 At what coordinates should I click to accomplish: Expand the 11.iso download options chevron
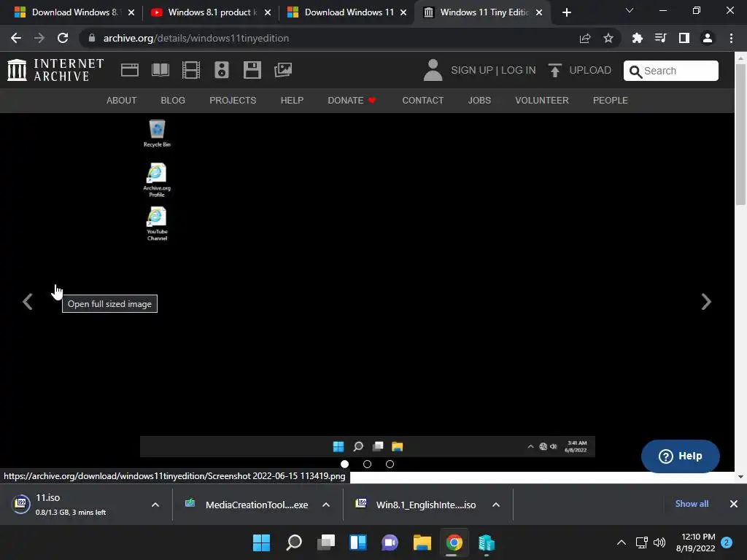155,505
